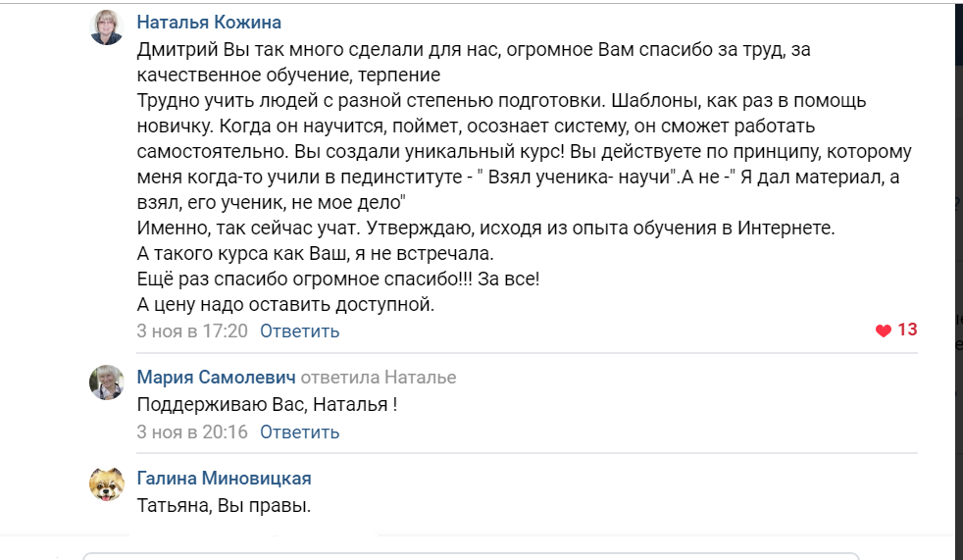Open Наталья Кожина's profile photo avatar
The height and width of the screenshot is (560, 963).
106,27
